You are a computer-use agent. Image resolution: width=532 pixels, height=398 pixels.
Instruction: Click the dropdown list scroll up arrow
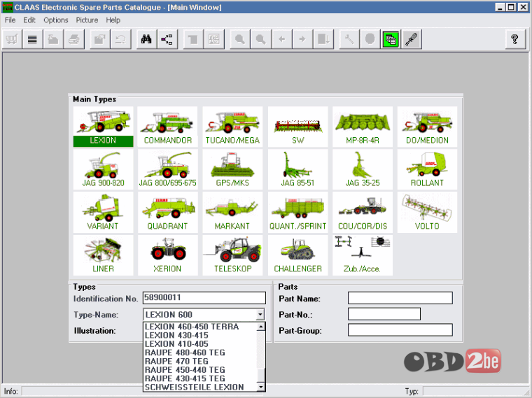(260, 327)
